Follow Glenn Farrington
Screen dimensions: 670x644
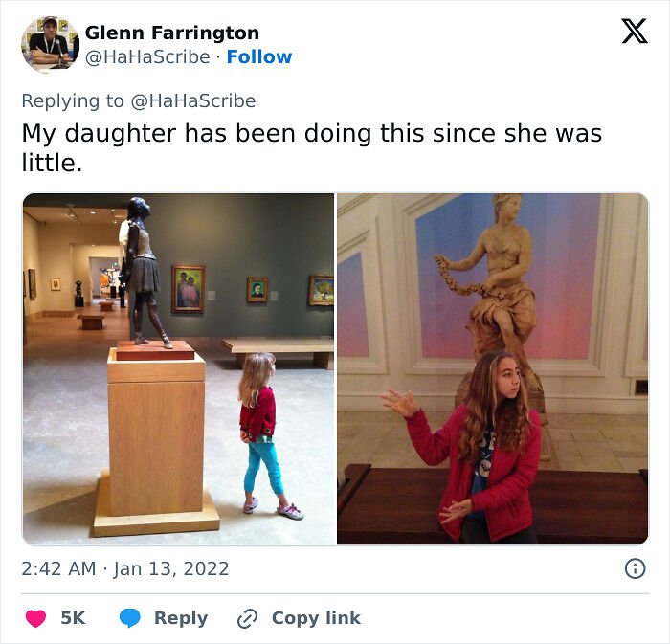click(x=259, y=56)
